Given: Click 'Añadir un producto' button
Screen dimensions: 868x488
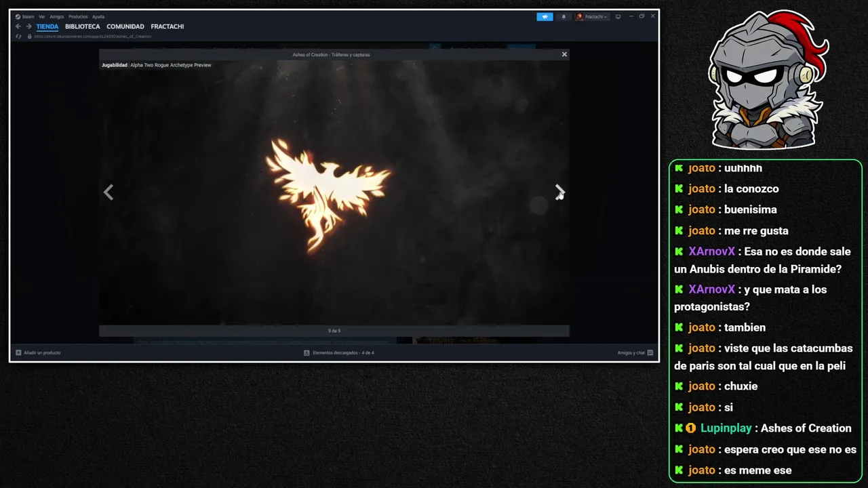Looking at the screenshot, I should click(38, 352).
